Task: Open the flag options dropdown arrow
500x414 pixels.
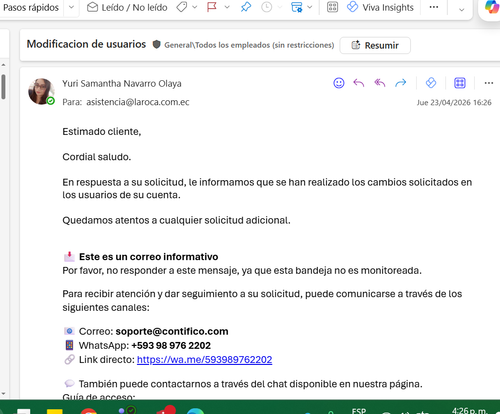Action: tap(227, 7)
